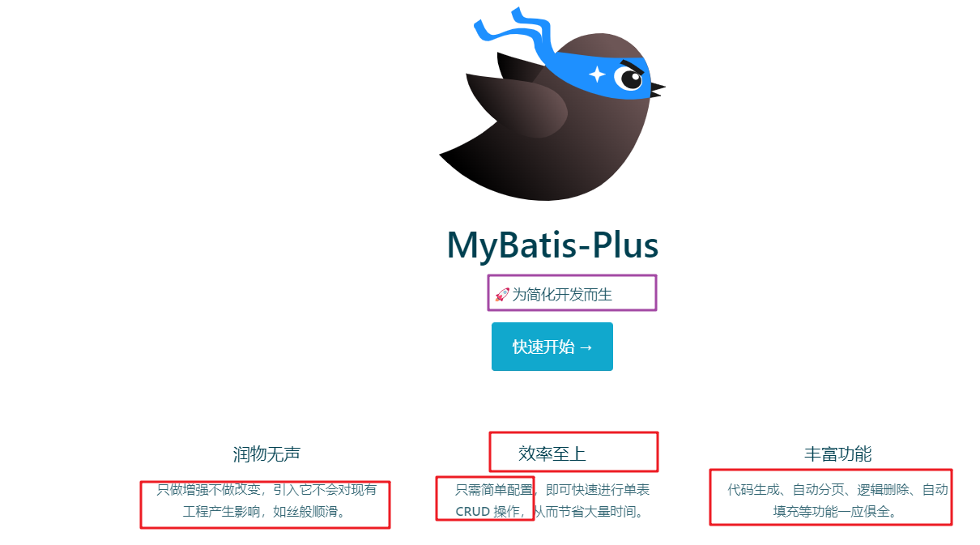The image size is (980, 545).
Task: Click the bird's eye in the logo
Action: (628, 78)
